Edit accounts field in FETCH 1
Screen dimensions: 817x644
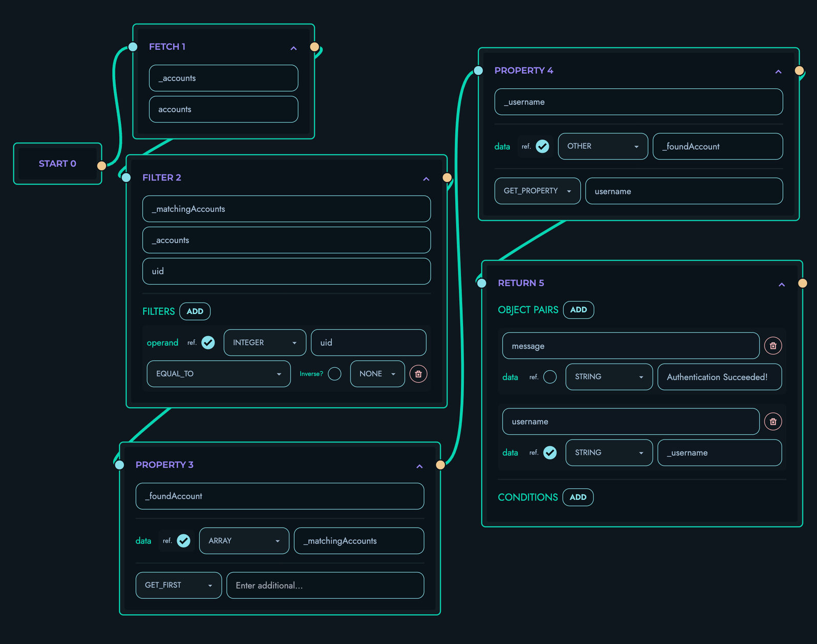[223, 109]
